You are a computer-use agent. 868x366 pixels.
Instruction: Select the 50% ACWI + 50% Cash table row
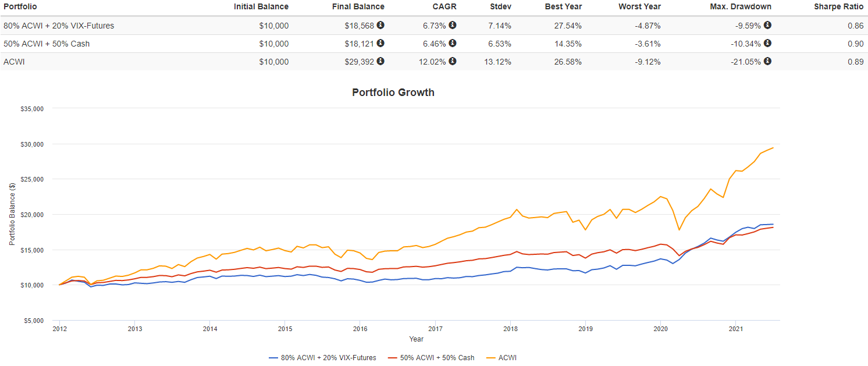point(47,44)
